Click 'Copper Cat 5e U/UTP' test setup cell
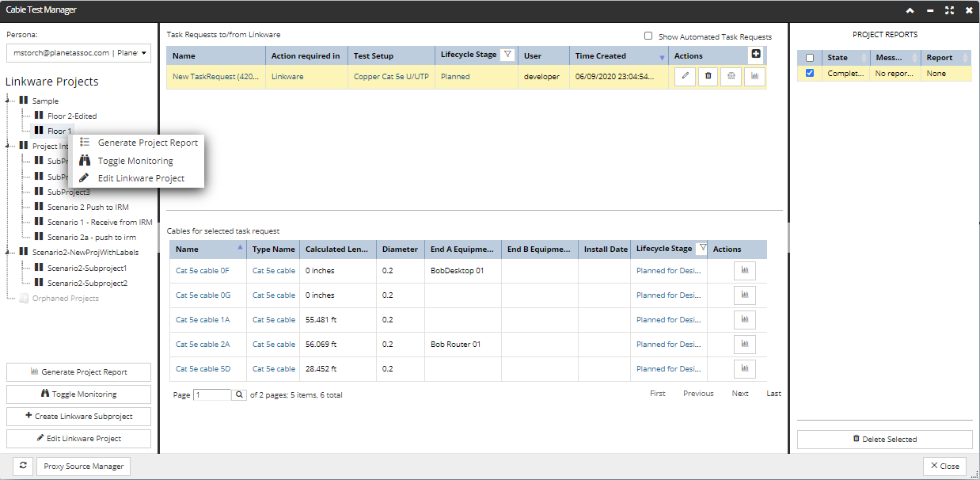The height and width of the screenshot is (480, 980). tap(392, 77)
